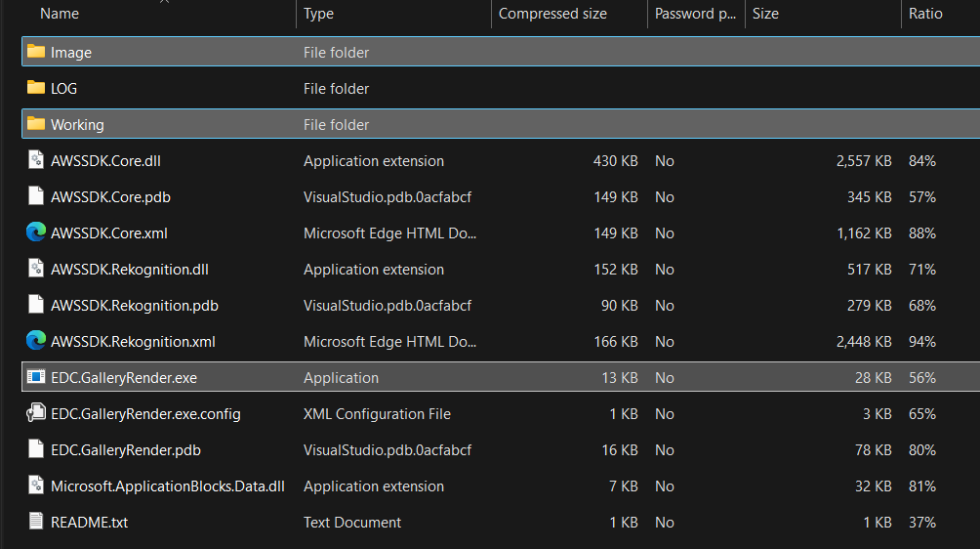980x549 pixels.
Task: Click the 37% ratio cell
Action: pyautogui.click(x=922, y=523)
